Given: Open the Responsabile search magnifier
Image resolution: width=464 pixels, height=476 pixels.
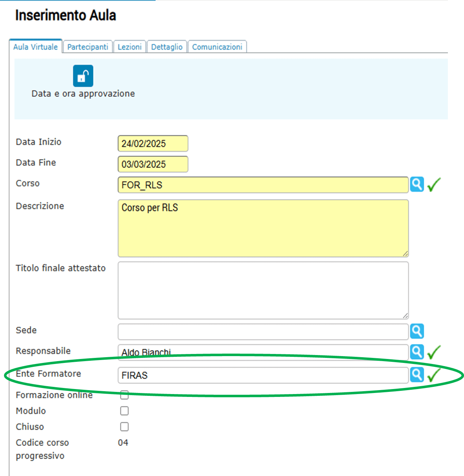Looking at the screenshot, I should (417, 352).
